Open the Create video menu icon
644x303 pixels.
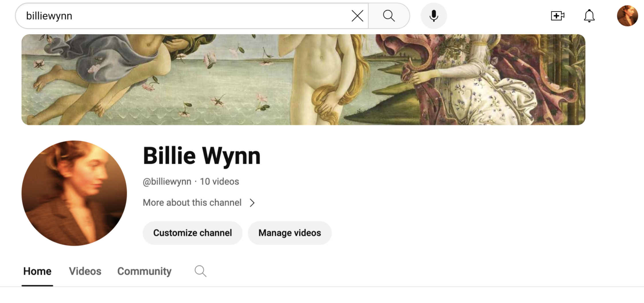pyautogui.click(x=557, y=16)
